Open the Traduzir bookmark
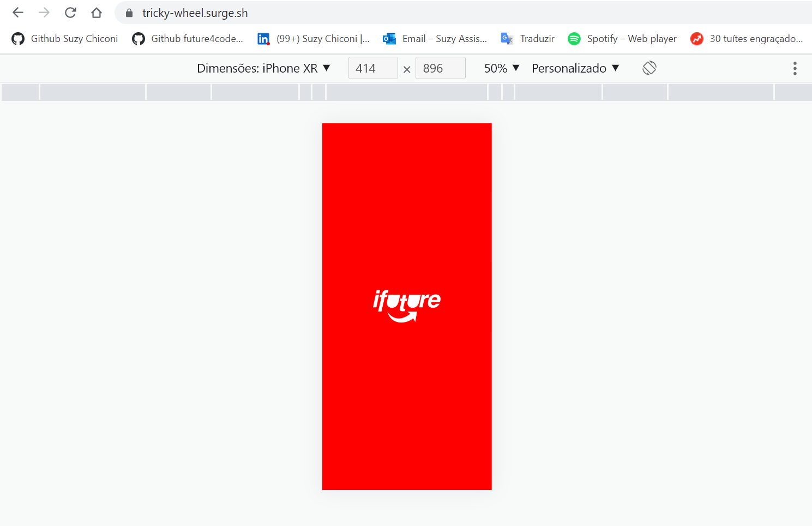The width and height of the screenshot is (812, 526). [528, 39]
